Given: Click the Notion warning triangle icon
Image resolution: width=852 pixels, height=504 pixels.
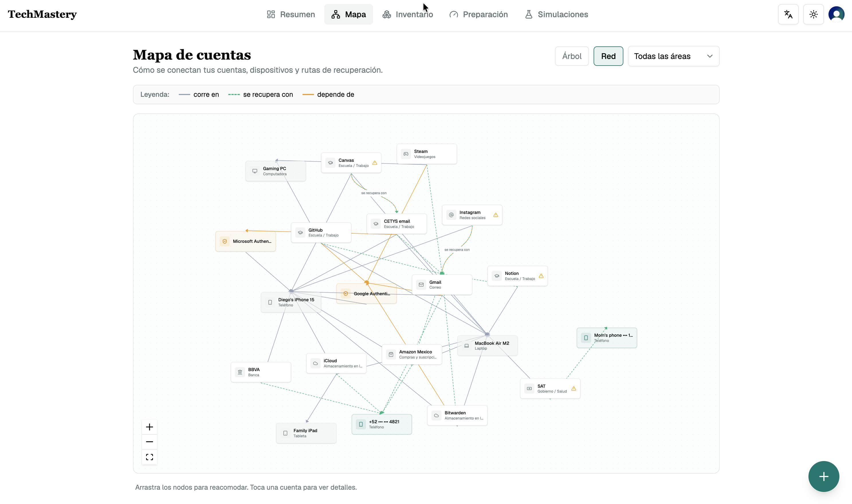Looking at the screenshot, I should [541, 276].
